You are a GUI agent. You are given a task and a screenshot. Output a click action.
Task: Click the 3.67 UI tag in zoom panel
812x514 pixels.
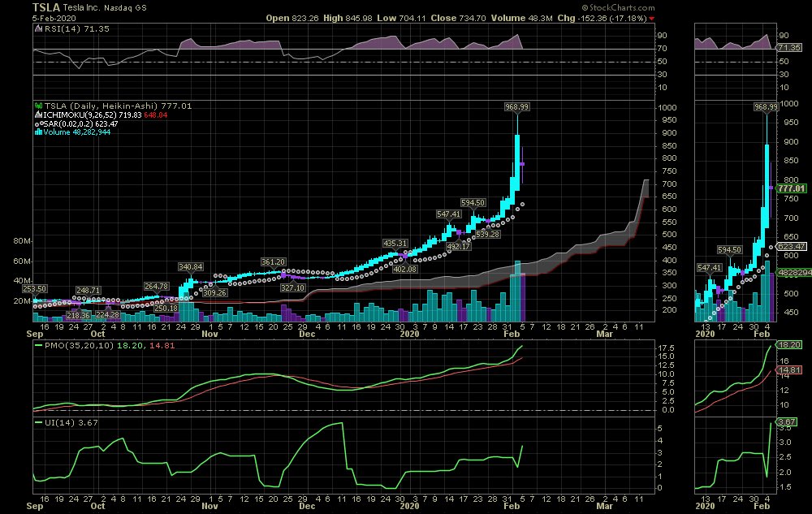coord(787,422)
